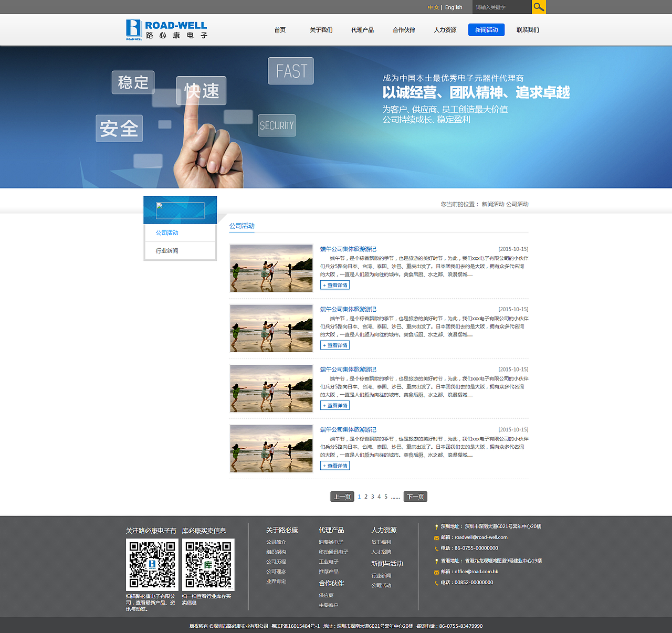Go to page 1 in pagination
Viewport: 672px width, 633px height.
tap(359, 497)
